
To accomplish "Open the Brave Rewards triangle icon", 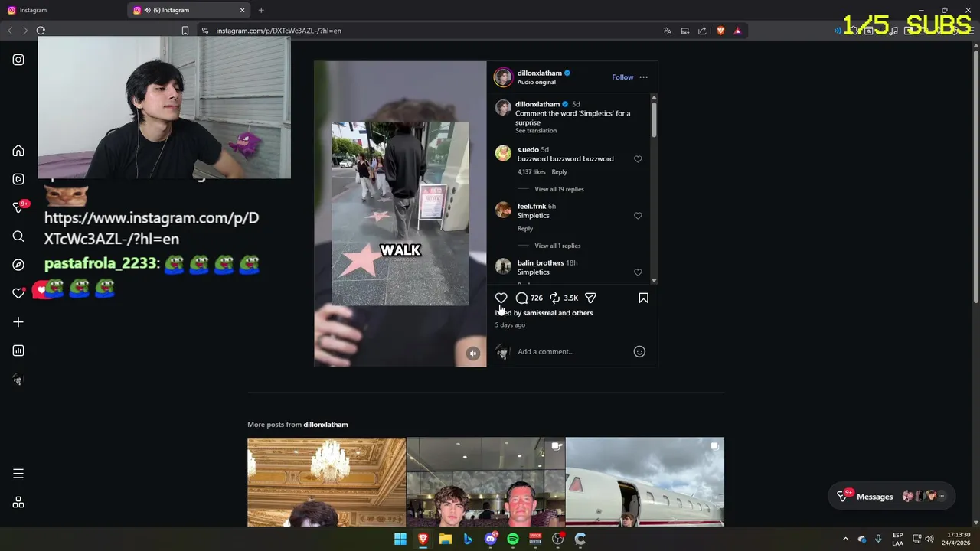I will [x=737, y=31].
